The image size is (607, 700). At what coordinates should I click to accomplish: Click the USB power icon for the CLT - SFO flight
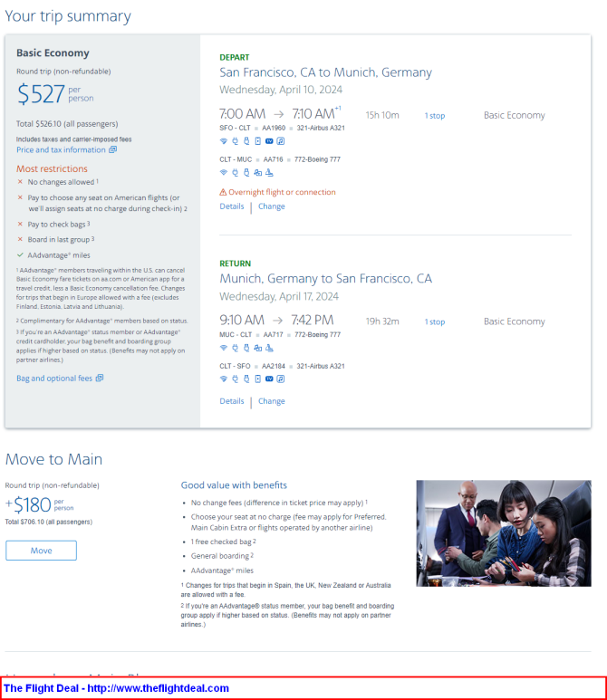tap(246, 379)
